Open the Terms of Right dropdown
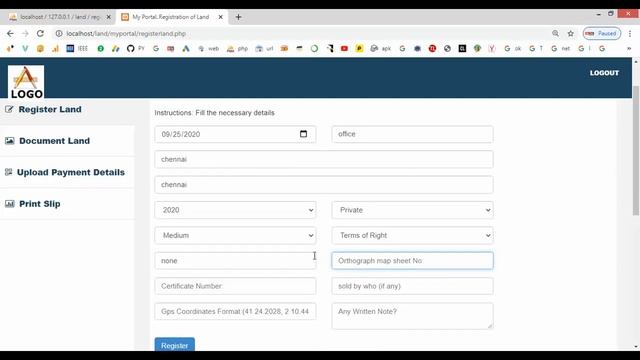640x360 pixels. coord(412,235)
